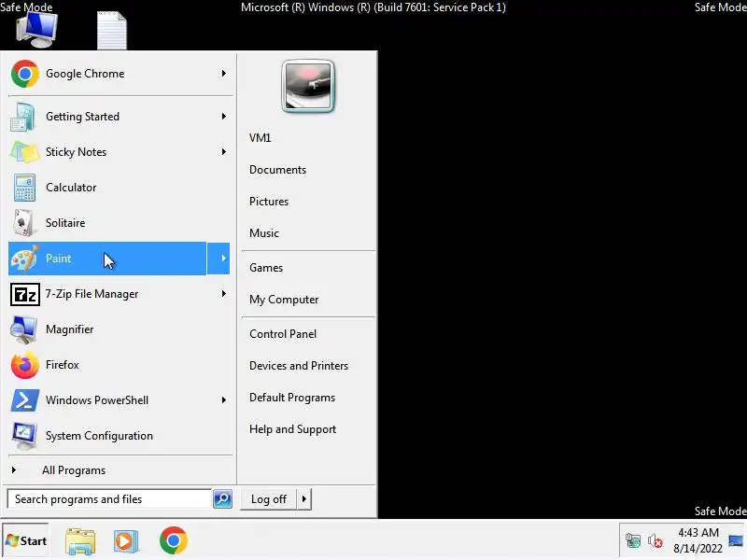Click Show desktop icon in tray
Screen dimensions: 747x560
point(736,541)
